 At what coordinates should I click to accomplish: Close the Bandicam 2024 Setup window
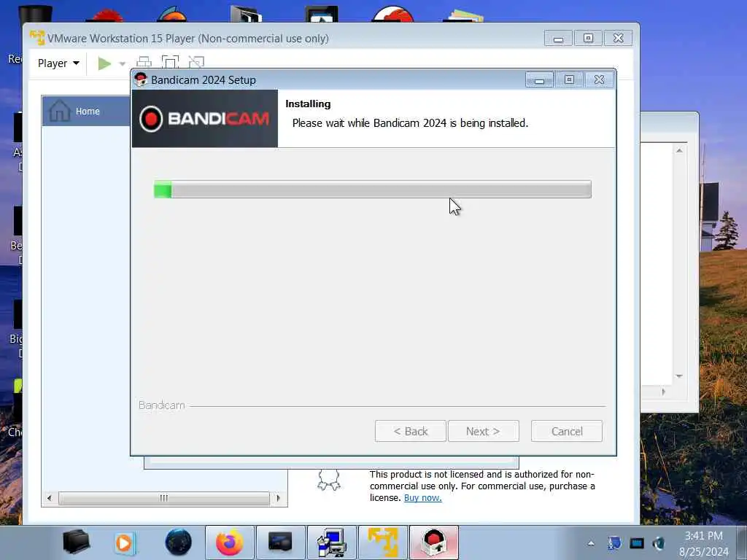pyautogui.click(x=600, y=79)
